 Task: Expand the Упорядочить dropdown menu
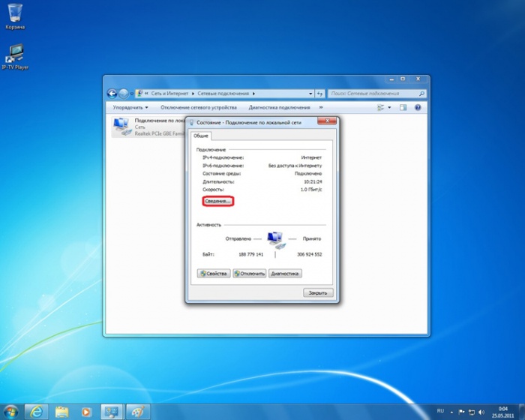[129, 107]
